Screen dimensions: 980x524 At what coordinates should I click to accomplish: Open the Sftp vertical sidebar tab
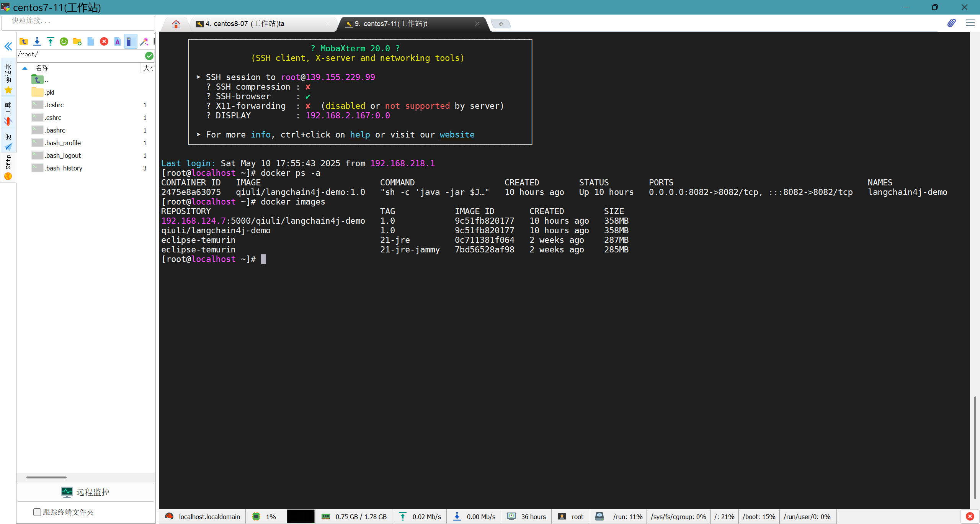pos(8,167)
